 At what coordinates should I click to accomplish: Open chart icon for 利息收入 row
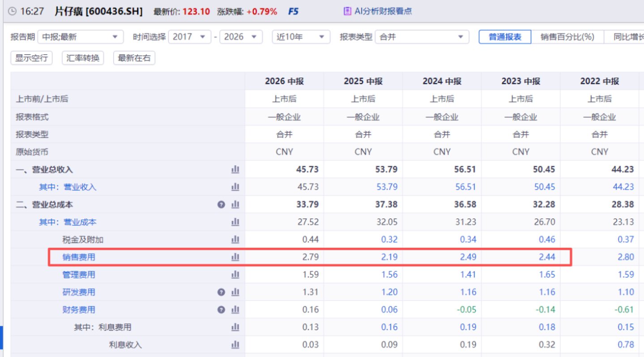coord(235,345)
